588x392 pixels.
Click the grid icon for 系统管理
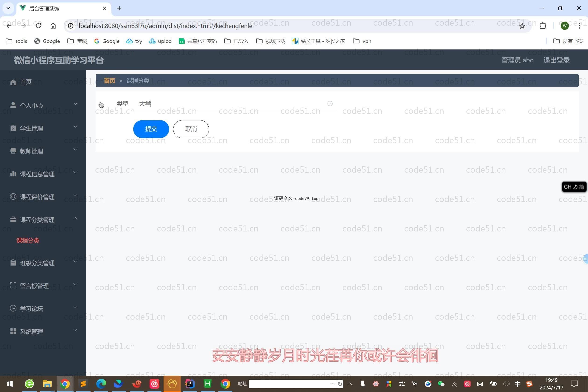(x=13, y=331)
